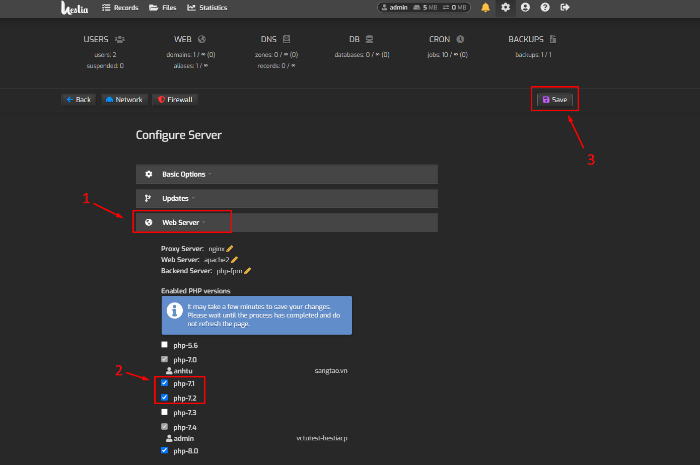Open the Records menu
700x465 pixels.
(x=120, y=8)
